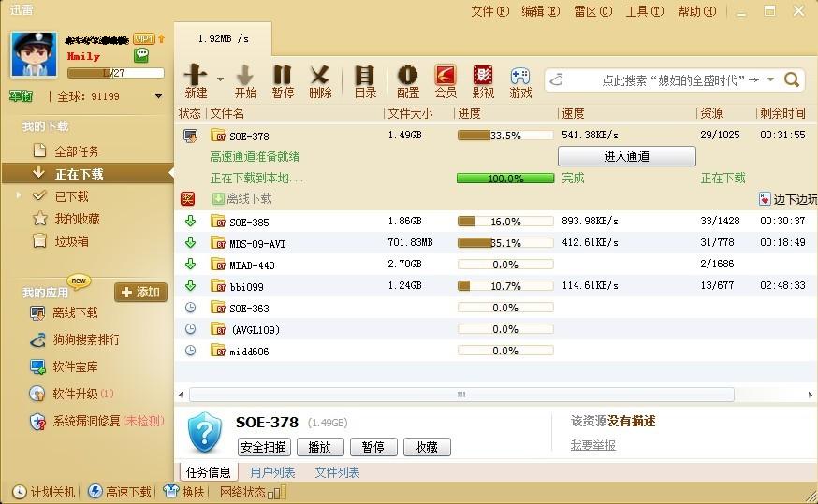
Task: Open 系统漏洞修复 application
Action: coord(108,421)
